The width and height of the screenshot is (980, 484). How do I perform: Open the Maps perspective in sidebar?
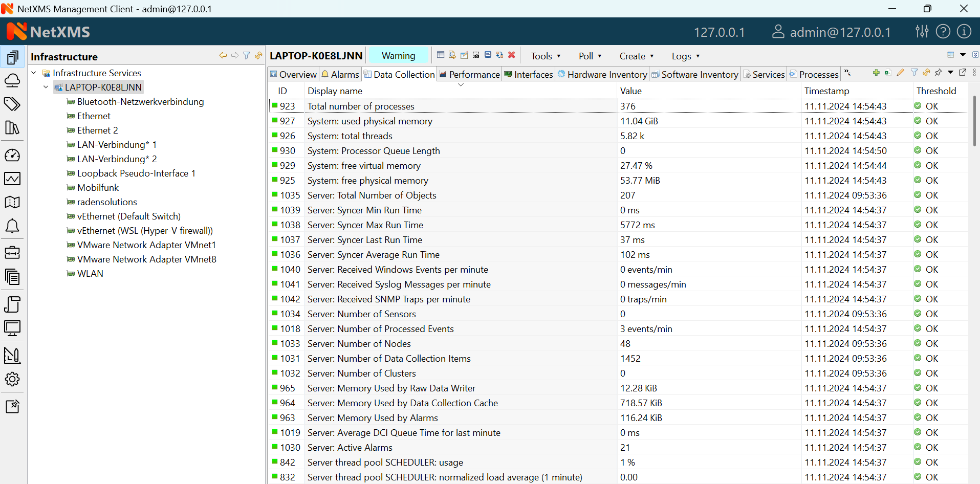pyautogui.click(x=12, y=202)
